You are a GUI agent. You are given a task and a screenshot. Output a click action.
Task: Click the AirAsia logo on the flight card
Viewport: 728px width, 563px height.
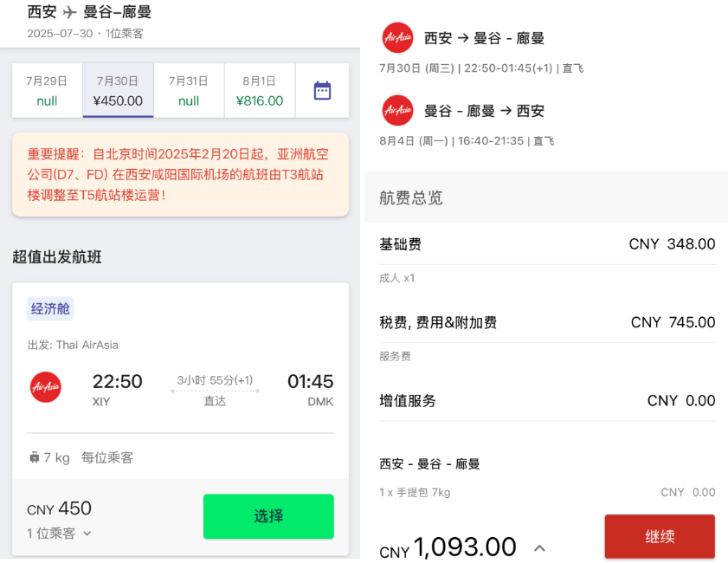click(45, 388)
